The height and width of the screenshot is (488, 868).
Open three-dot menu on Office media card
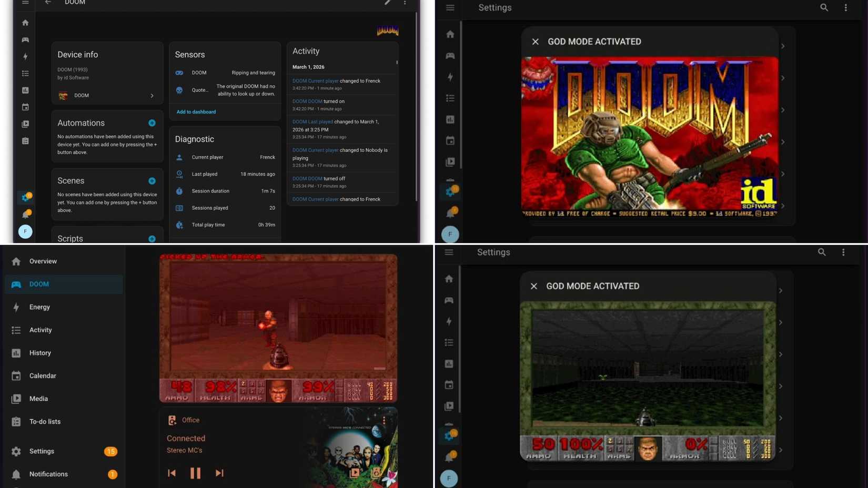[385, 420]
